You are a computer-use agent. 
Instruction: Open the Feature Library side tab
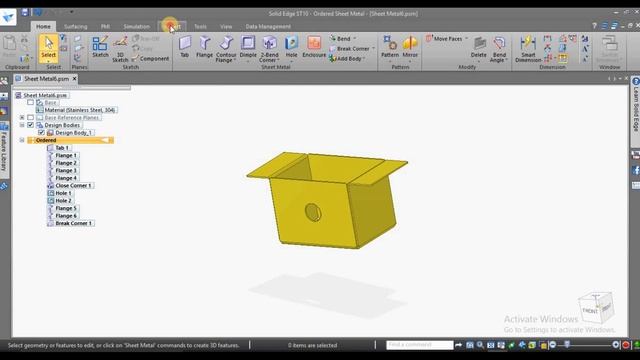click(x=4, y=150)
